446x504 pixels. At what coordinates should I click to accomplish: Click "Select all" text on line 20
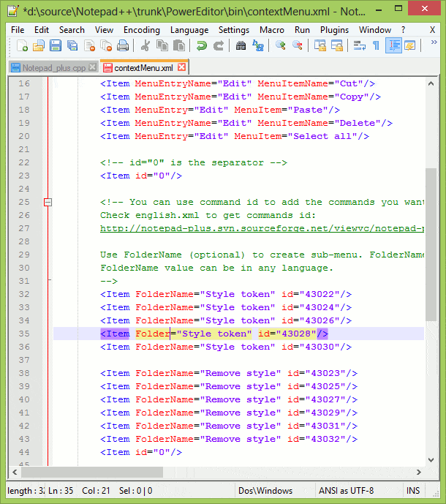(322, 136)
